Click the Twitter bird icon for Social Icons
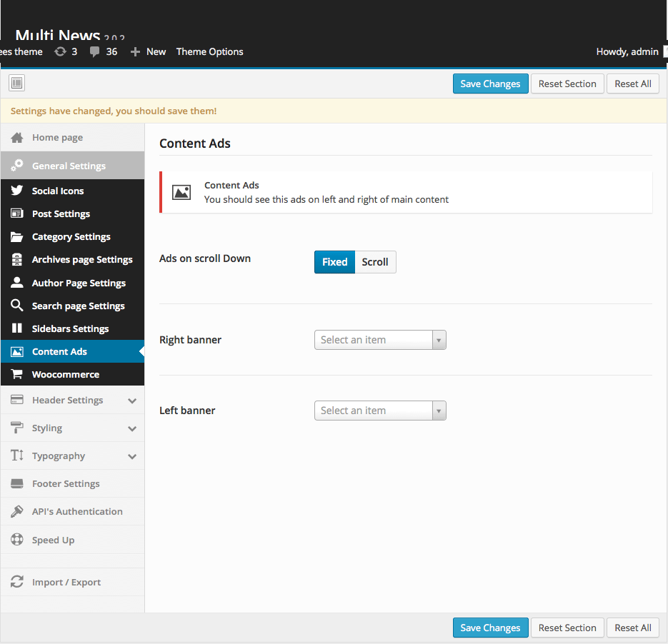The height and width of the screenshot is (644, 668). 17,191
